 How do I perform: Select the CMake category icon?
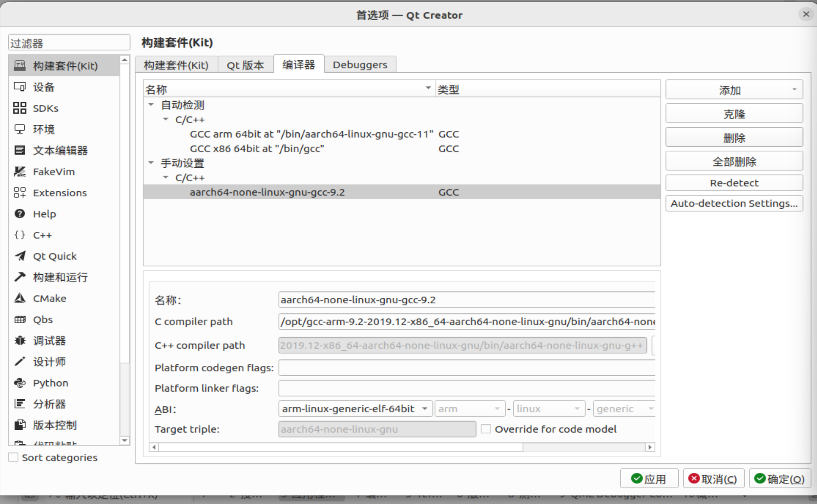pos(20,298)
